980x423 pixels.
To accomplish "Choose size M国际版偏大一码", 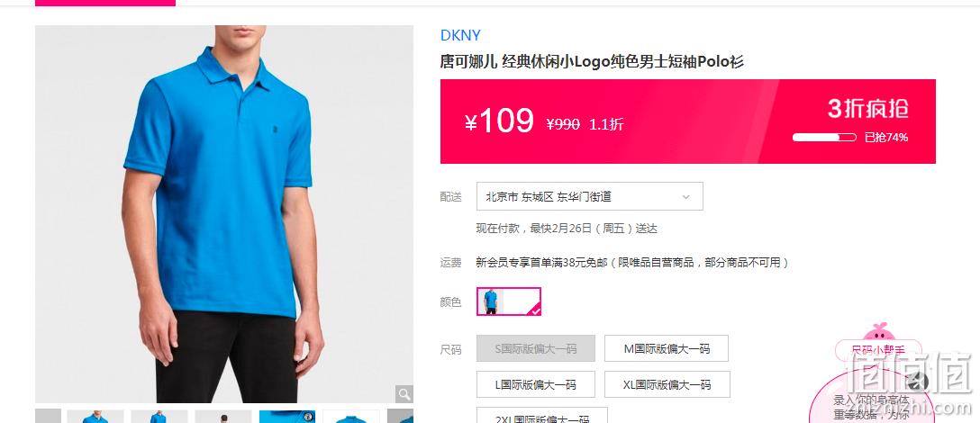I will [x=667, y=348].
